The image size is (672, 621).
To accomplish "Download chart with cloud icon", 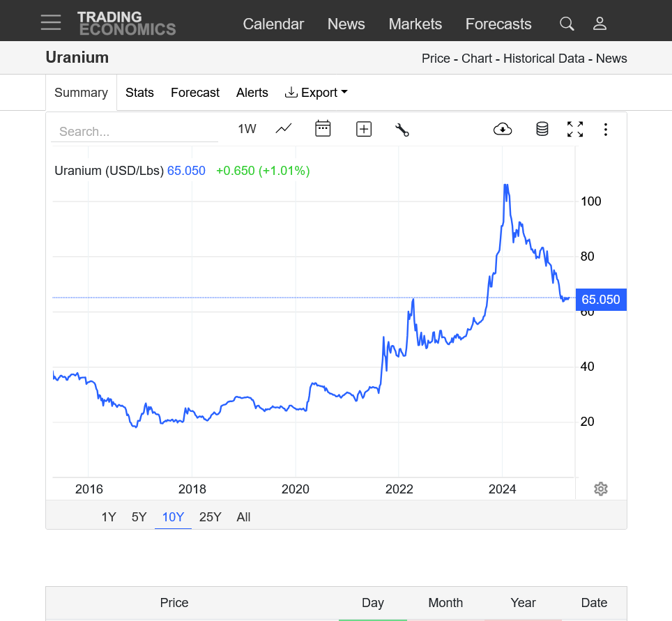I will point(503,129).
